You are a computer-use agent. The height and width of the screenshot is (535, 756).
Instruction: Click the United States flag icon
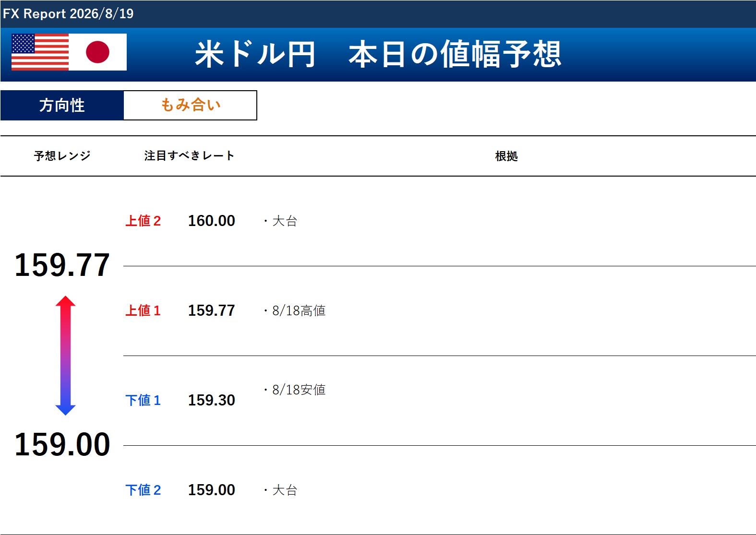point(40,52)
